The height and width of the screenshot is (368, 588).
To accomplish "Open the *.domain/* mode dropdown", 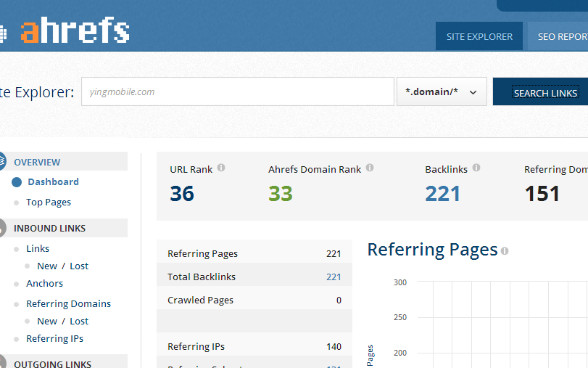I will pyautogui.click(x=442, y=91).
